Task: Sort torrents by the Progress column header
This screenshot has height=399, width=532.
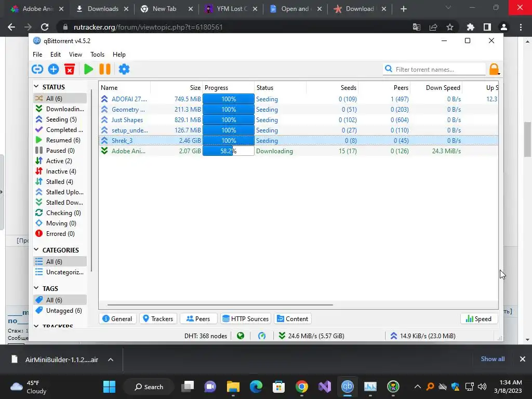Action: pyautogui.click(x=229, y=87)
